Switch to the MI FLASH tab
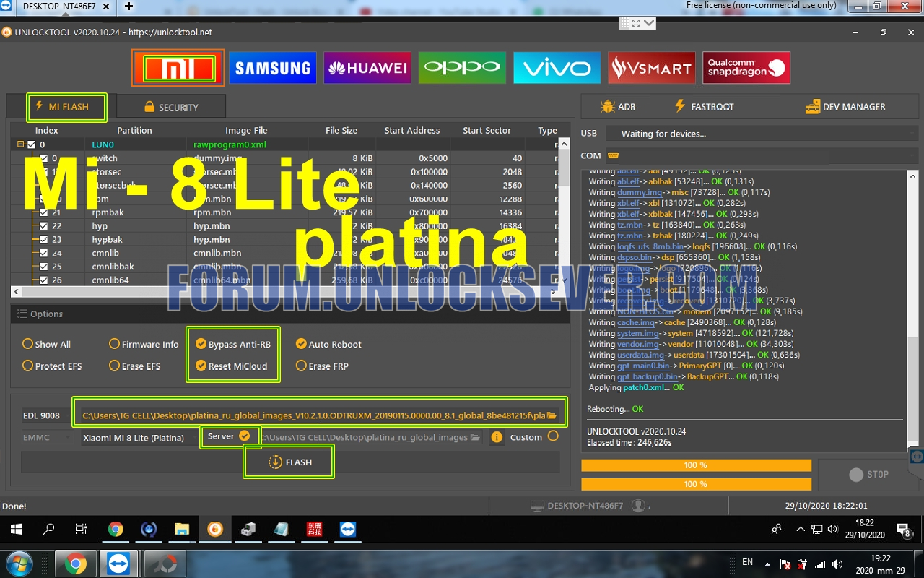The image size is (924, 578). coord(67,107)
